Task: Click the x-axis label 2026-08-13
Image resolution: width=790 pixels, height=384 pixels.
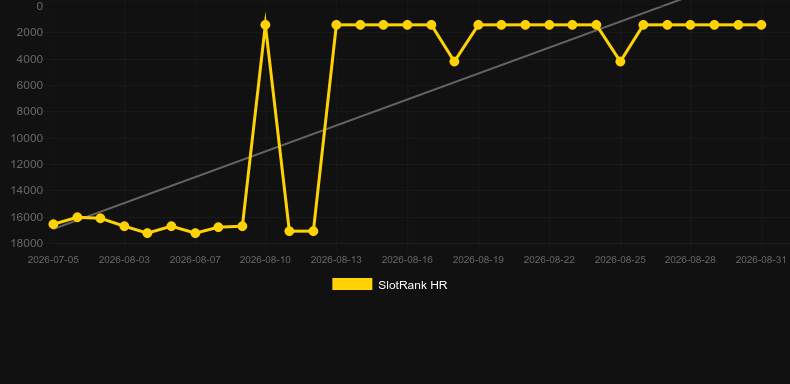Action: (336, 260)
